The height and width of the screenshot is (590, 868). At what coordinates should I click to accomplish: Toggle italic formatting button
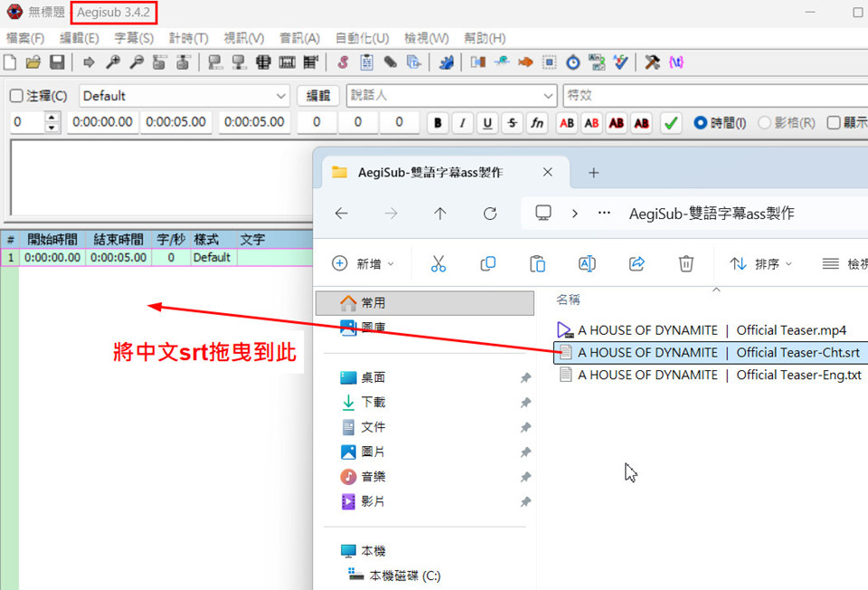pos(463,123)
